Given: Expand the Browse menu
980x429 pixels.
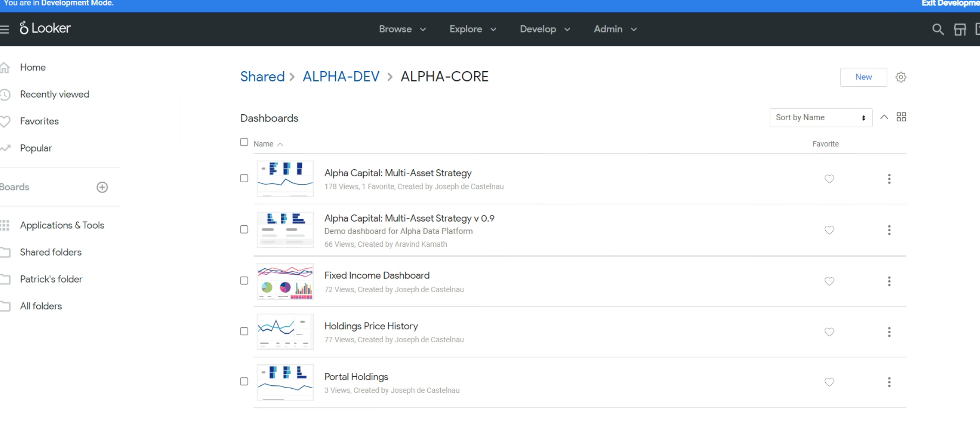Looking at the screenshot, I should coord(403,29).
